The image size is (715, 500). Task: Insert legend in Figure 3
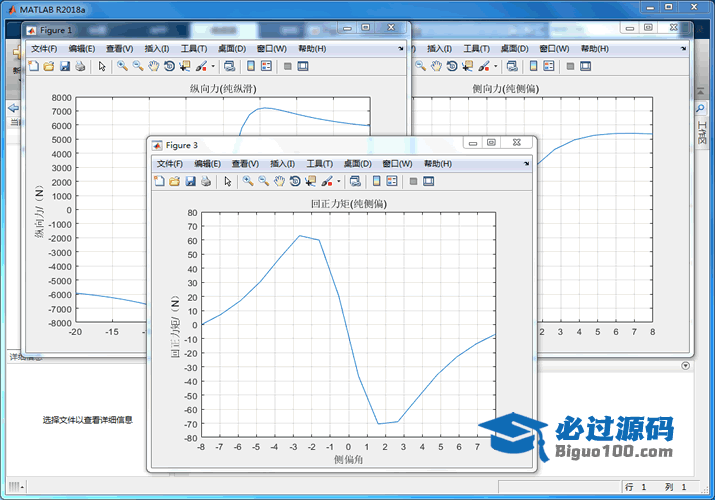tap(392, 181)
